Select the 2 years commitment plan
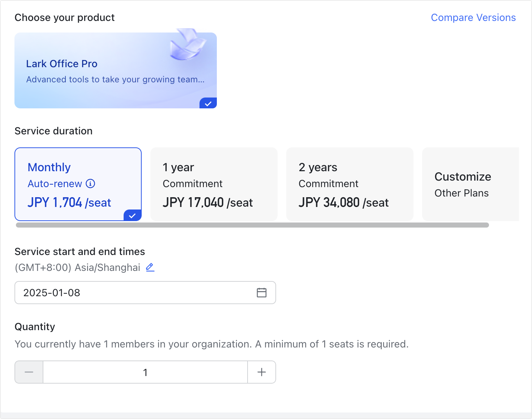Viewport: 532px width, 419px height. [x=349, y=184]
